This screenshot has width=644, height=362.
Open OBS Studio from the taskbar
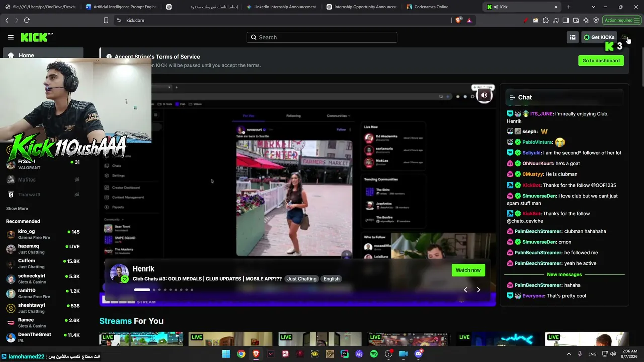pyautogui.click(x=388, y=354)
